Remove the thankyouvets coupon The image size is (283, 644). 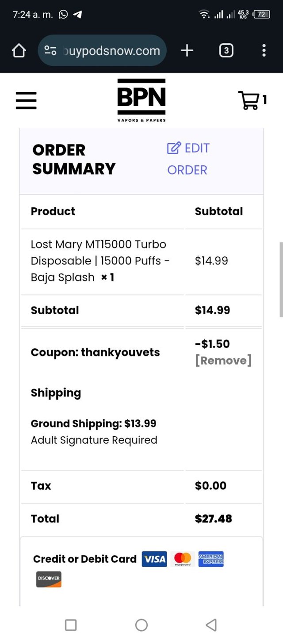(x=223, y=361)
